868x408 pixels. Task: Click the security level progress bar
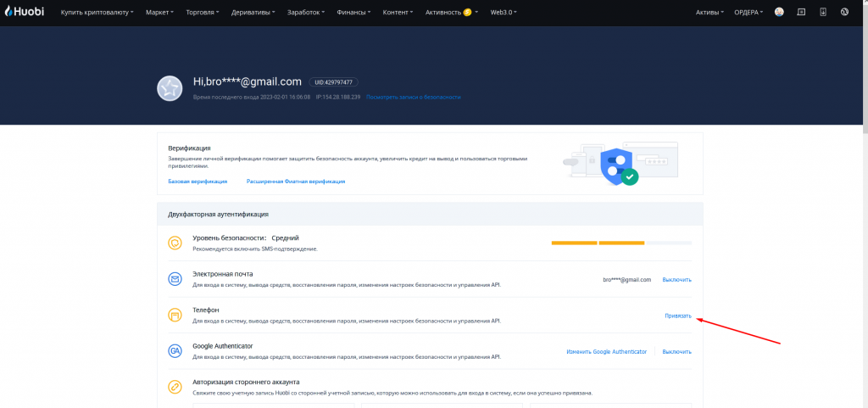click(x=621, y=243)
